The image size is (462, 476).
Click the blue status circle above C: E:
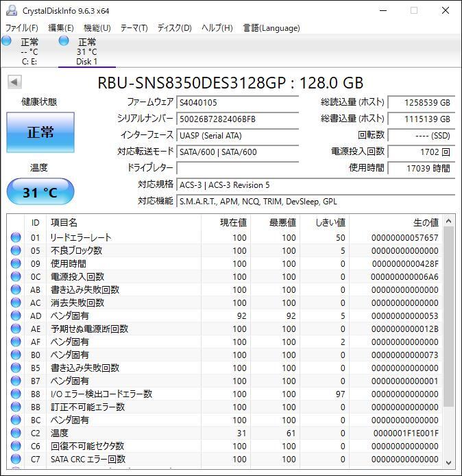[6, 40]
